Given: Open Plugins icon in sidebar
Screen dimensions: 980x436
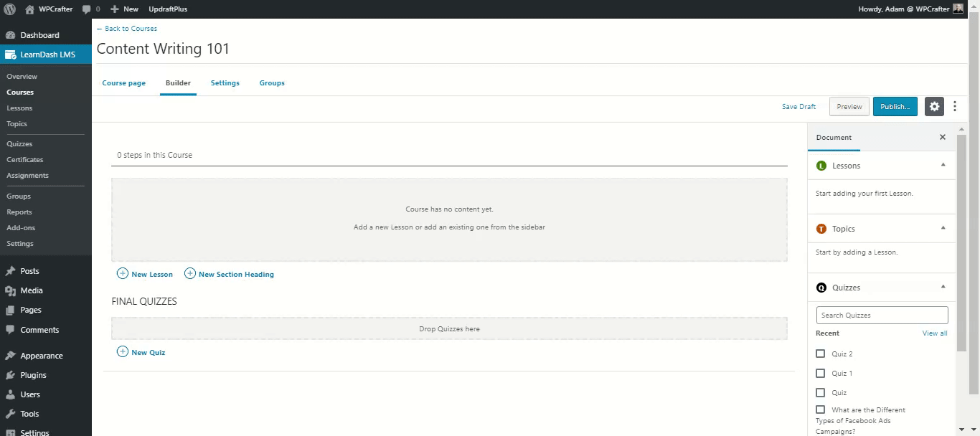Looking at the screenshot, I should 10,375.
